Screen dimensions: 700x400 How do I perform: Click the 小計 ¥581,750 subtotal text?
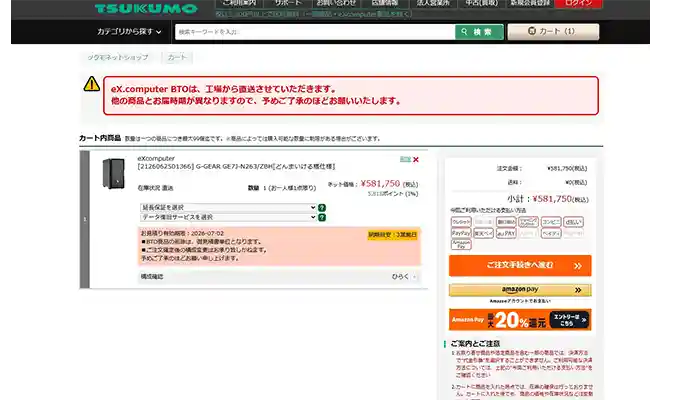point(548,199)
